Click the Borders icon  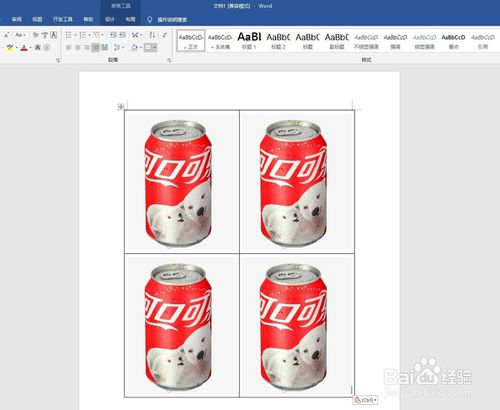coord(148,48)
